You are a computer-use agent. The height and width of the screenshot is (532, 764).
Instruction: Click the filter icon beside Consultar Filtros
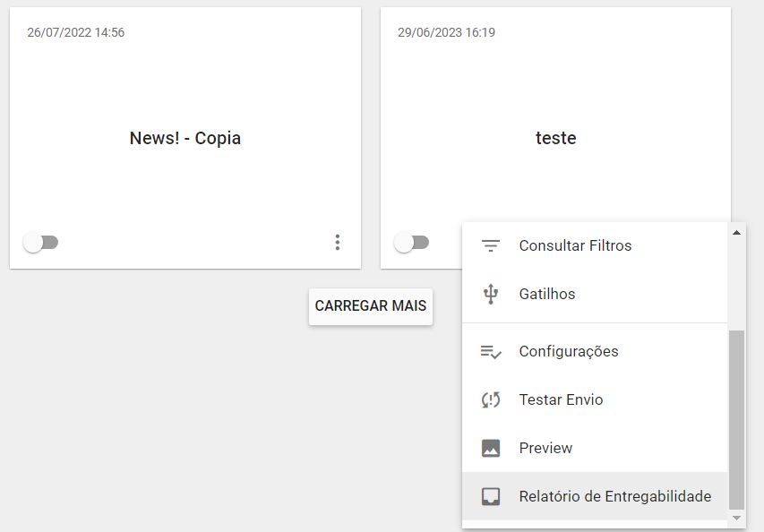pyautogui.click(x=490, y=245)
